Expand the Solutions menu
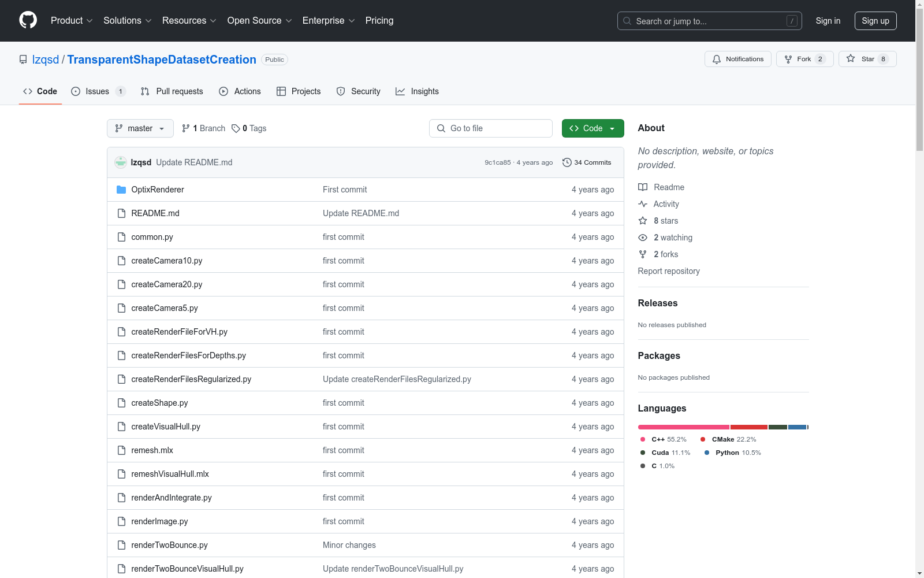This screenshot has width=924, height=578. [x=128, y=20]
